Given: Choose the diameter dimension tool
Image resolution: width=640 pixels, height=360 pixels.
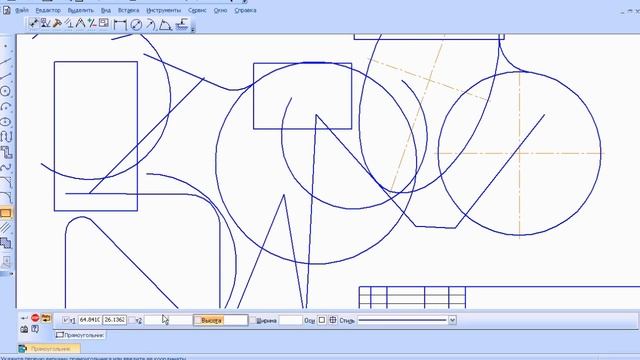Looking at the screenshot, I should pos(136,25).
